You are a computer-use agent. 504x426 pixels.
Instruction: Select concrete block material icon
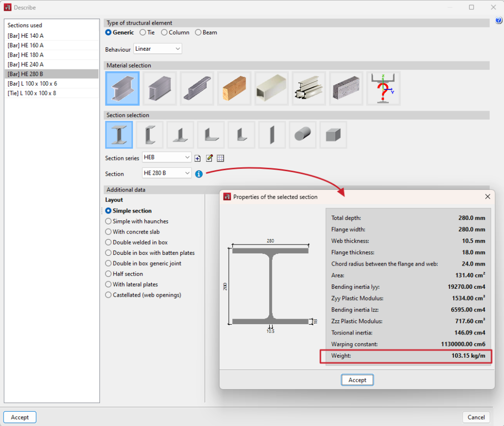coord(346,89)
